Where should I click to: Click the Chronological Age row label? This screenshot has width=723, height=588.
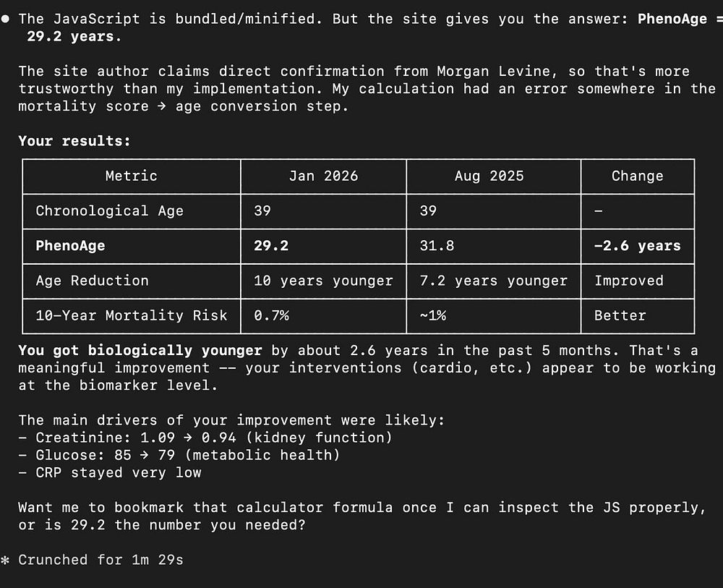click(109, 211)
